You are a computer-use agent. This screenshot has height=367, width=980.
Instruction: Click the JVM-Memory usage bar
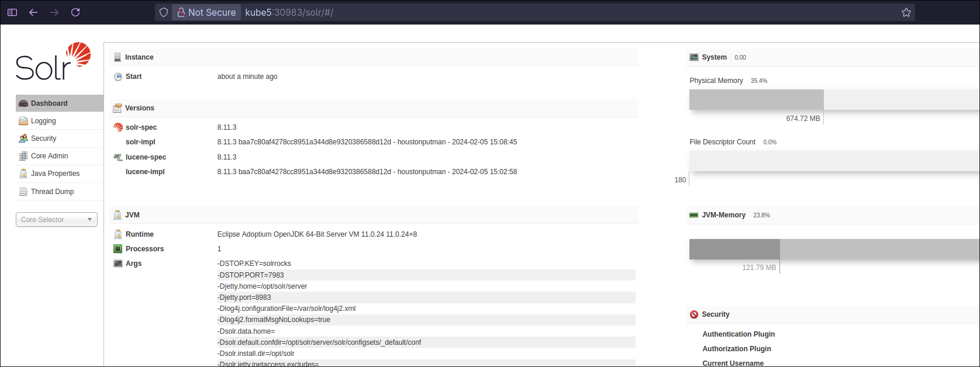(834, 250)
